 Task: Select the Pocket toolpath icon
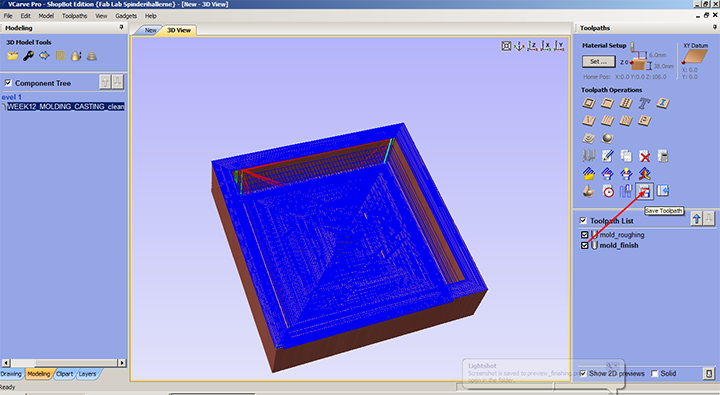point(608,103)
